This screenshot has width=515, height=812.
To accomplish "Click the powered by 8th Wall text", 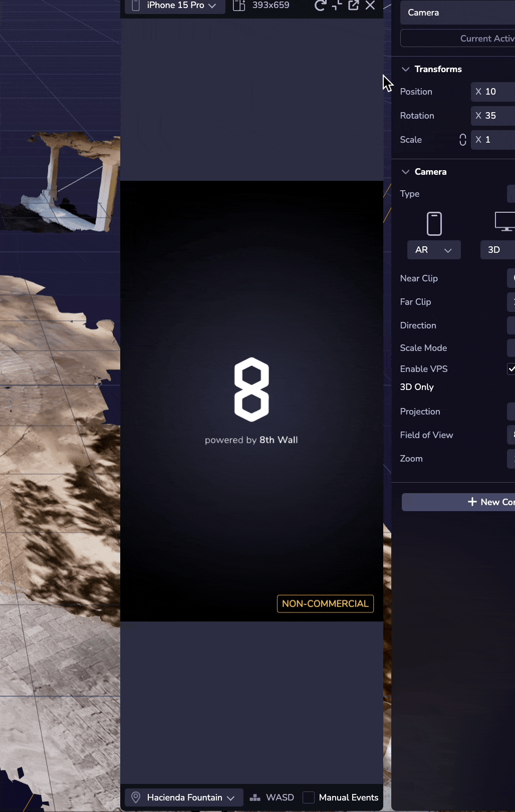I will coord(251,440).
